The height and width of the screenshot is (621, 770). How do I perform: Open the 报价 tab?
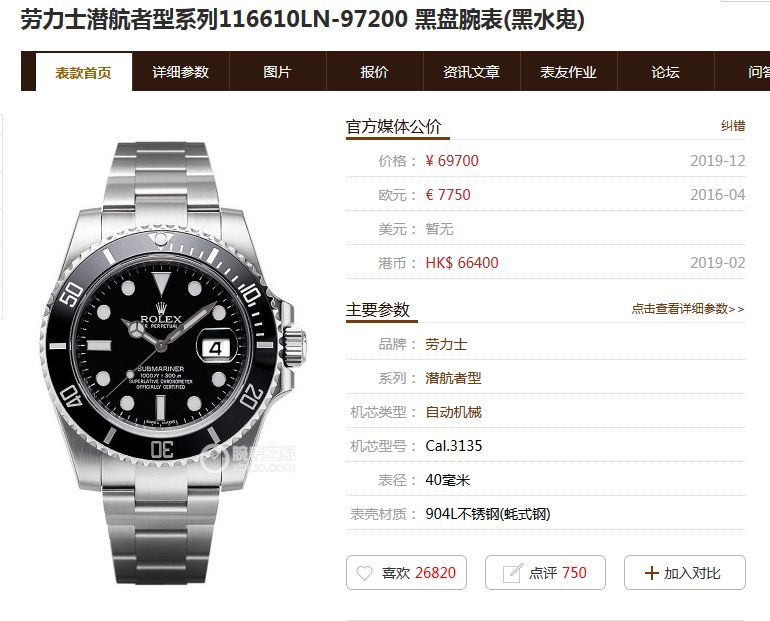click(374, 72)
